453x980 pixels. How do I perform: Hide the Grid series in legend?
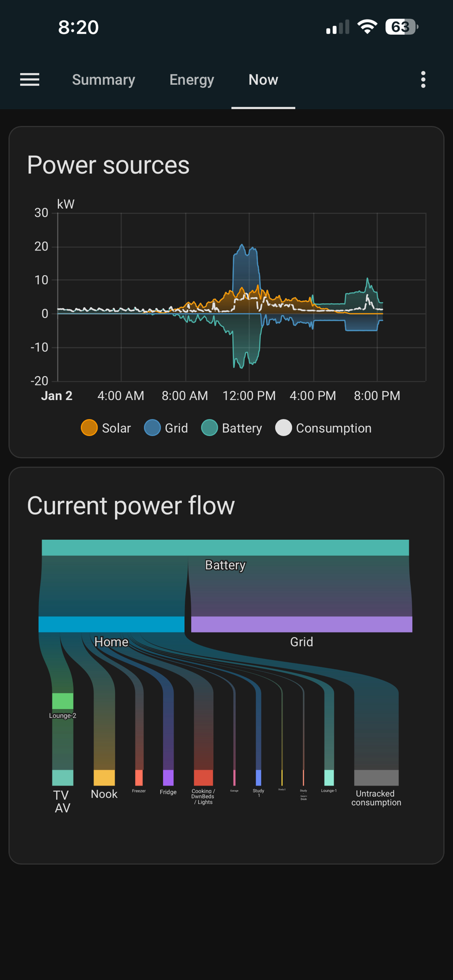click(166, 428)
